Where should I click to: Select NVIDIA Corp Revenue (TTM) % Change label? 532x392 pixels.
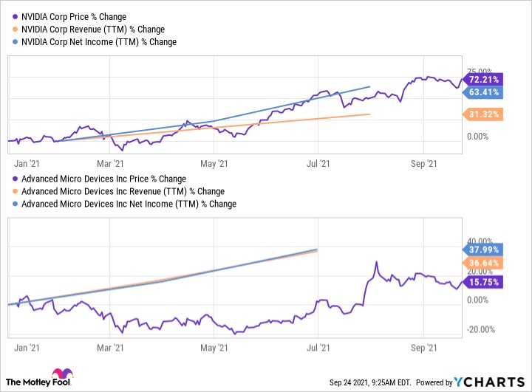pyautogui.click(x=93, y=30)
